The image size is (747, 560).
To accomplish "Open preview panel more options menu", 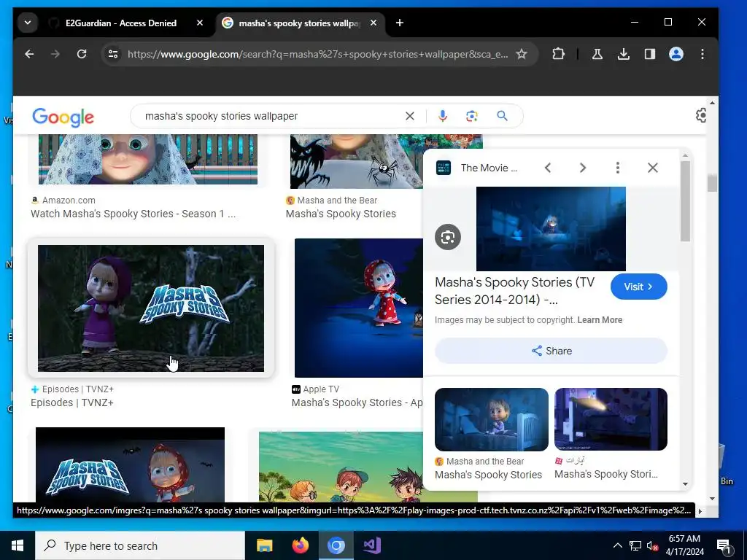I will pos(617,168).
